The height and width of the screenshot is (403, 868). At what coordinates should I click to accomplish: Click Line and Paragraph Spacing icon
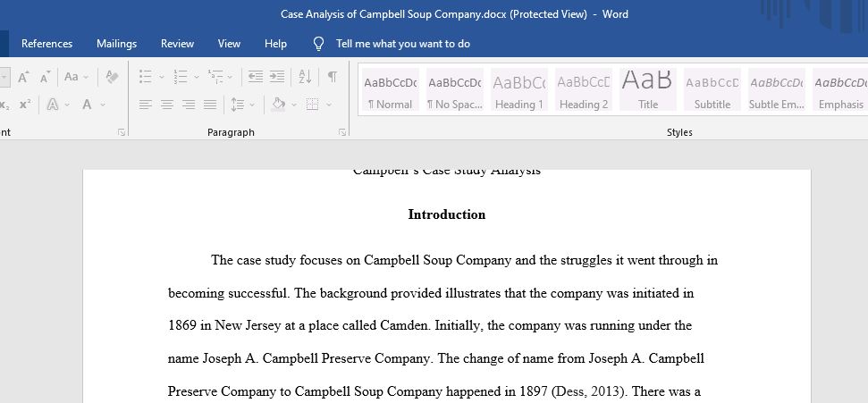(238, 105)
